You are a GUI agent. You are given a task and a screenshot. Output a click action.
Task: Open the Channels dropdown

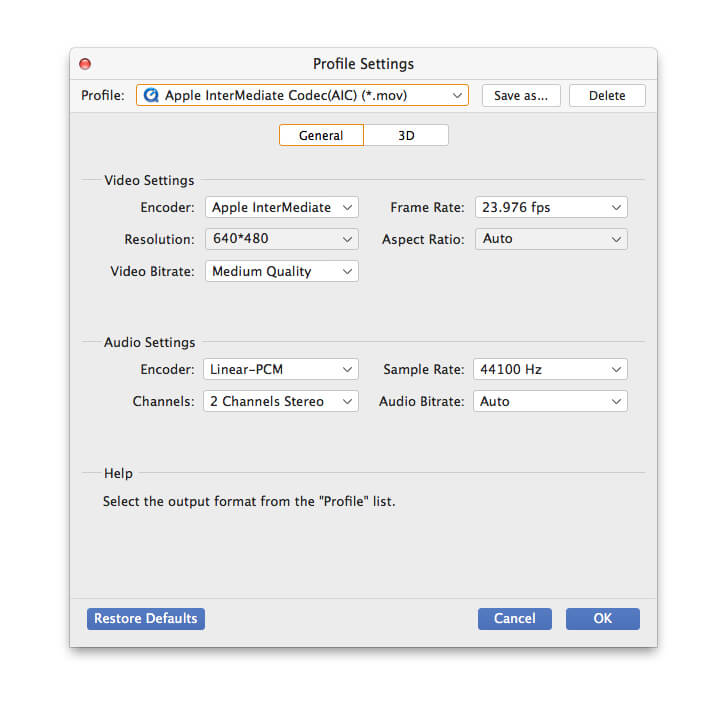click(x=281, y=401)
